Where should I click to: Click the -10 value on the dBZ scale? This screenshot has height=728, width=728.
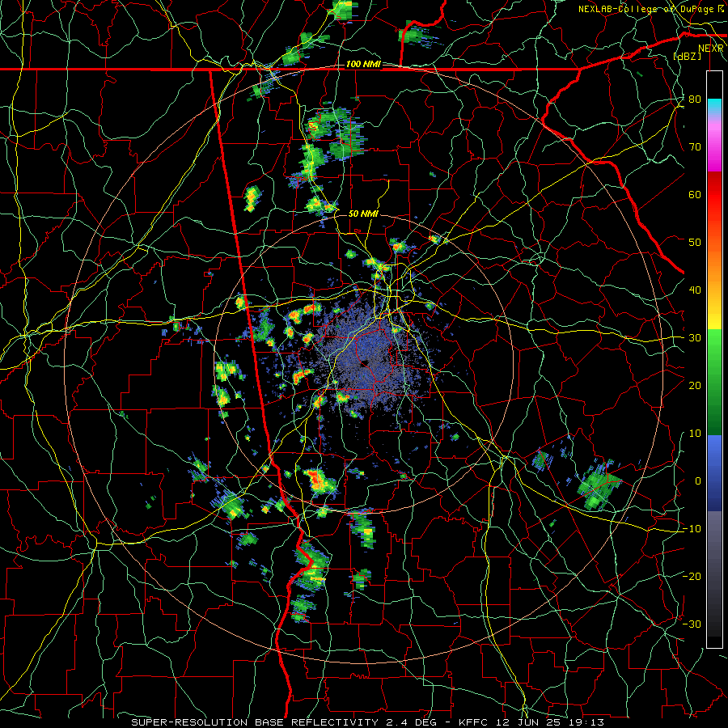(692, 529)
